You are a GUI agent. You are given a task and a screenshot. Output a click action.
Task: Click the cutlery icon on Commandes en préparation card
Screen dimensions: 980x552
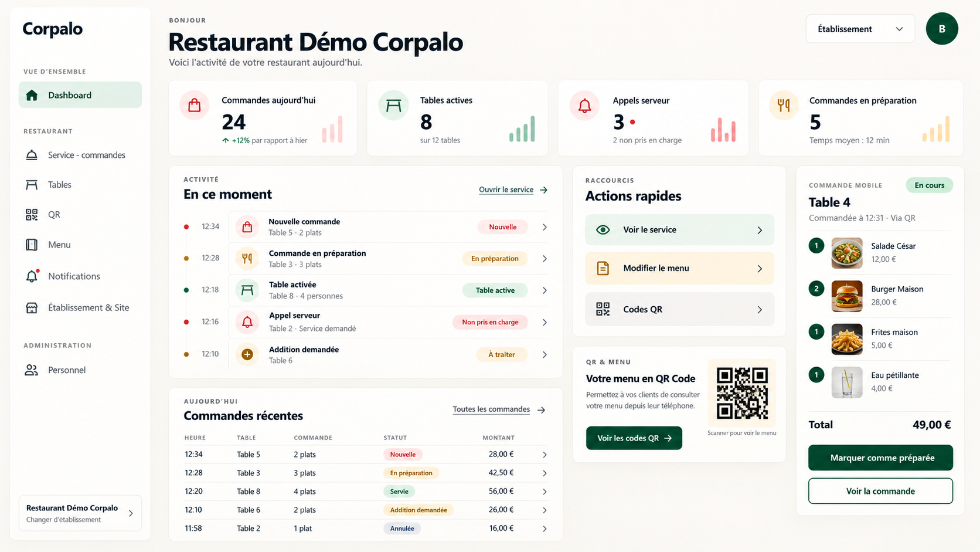pyautogui.click(x=784, y=106)
